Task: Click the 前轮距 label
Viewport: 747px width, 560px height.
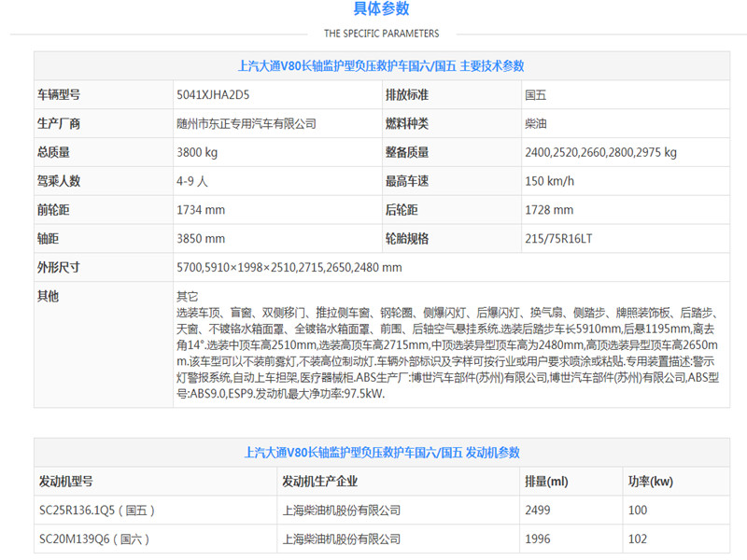Action: [53, 210]
